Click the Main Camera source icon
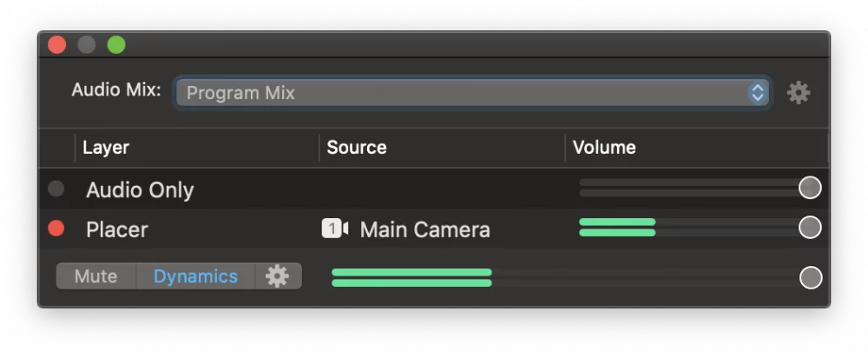Image resolution: width=868 pixels, height=352 pixels. point(335,229)
